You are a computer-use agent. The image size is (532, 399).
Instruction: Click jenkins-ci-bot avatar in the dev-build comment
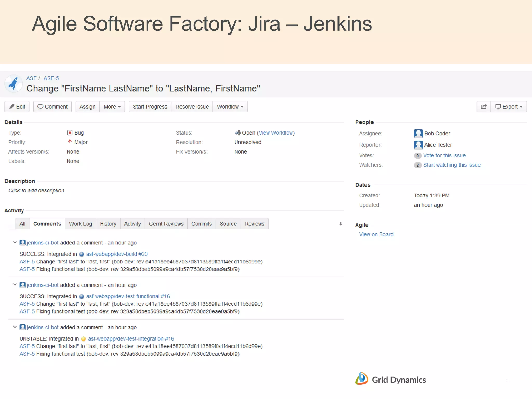tap(23, 243)
